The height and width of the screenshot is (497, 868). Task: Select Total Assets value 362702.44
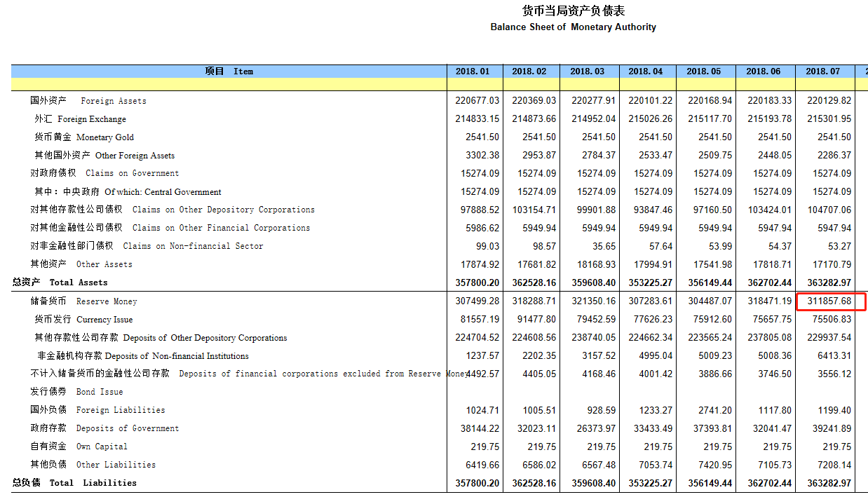(x=769, y=282)
